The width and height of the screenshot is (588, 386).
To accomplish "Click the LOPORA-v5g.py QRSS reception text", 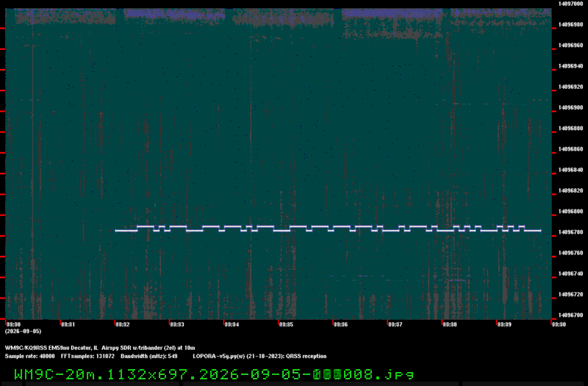I will click(x=259, y=357).
